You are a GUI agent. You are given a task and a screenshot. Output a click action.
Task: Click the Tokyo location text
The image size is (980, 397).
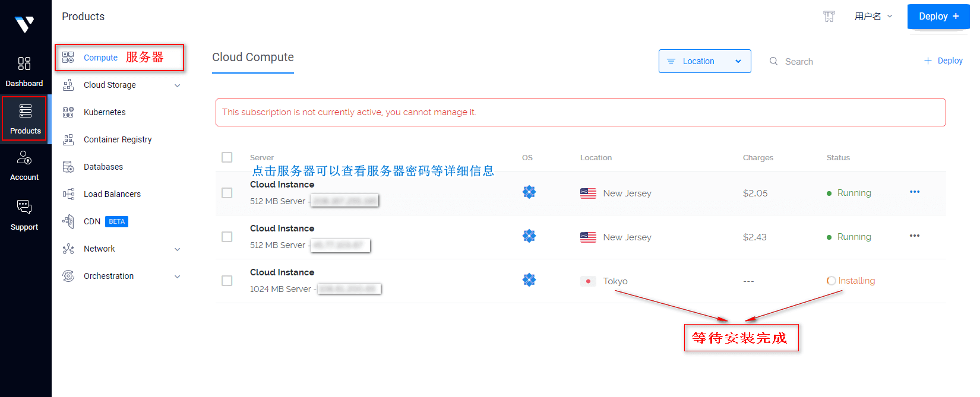[x=615, y=281]
